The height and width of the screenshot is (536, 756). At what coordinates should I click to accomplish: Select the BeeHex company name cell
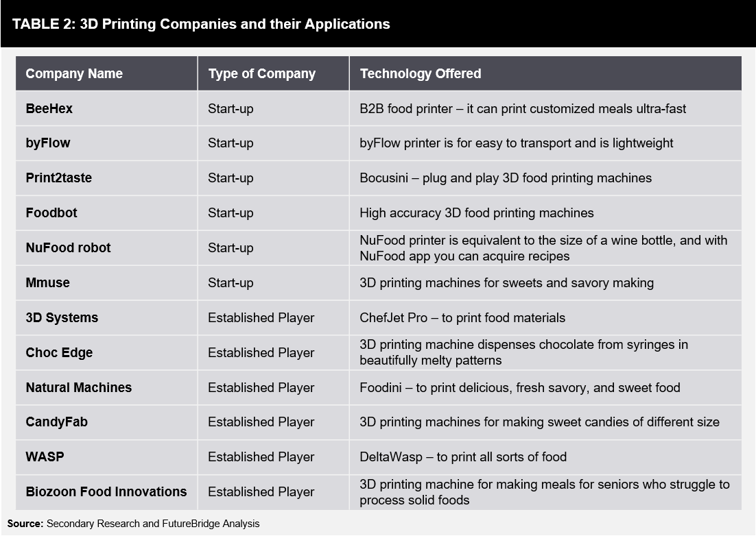click(106, 109)
